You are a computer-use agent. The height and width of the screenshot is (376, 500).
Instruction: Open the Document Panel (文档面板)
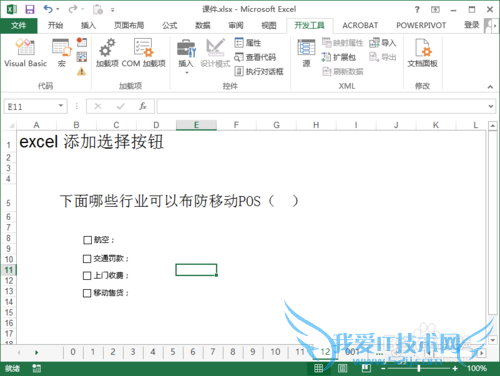pyautogui.click(x=422, y=53)
